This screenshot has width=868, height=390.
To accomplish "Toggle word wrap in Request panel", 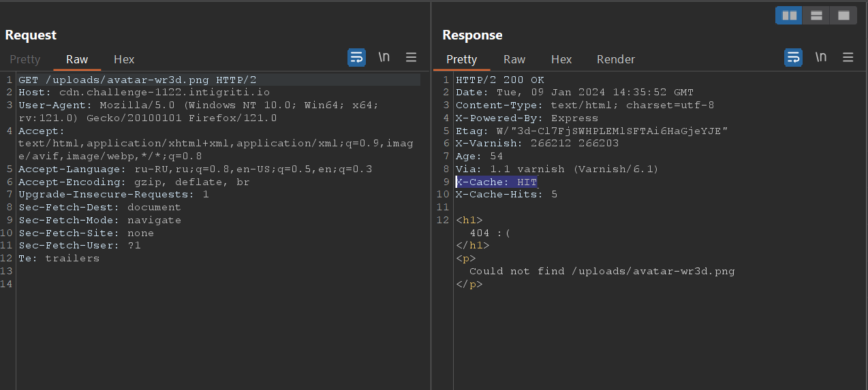I will (x=356, y=58).
